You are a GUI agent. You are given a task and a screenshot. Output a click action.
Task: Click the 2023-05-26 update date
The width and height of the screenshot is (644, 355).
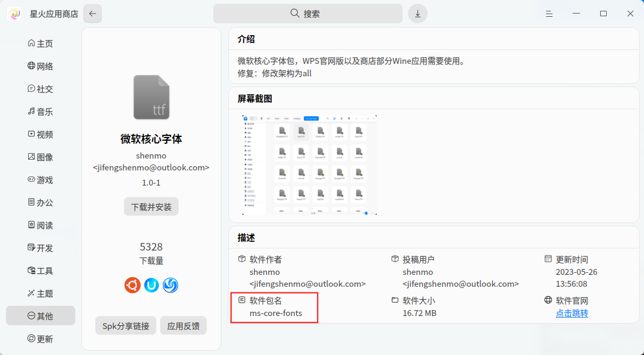[576, 272]
